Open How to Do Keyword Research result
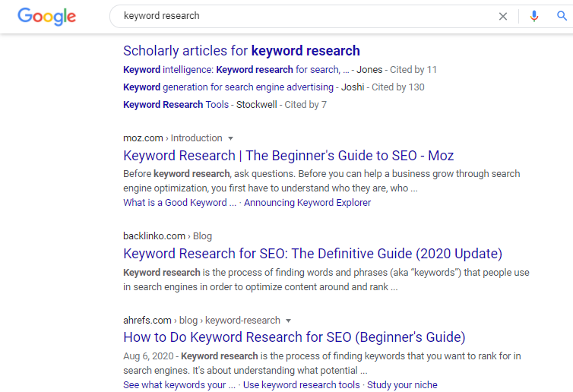The image size is (573, 392). point(294,337)
